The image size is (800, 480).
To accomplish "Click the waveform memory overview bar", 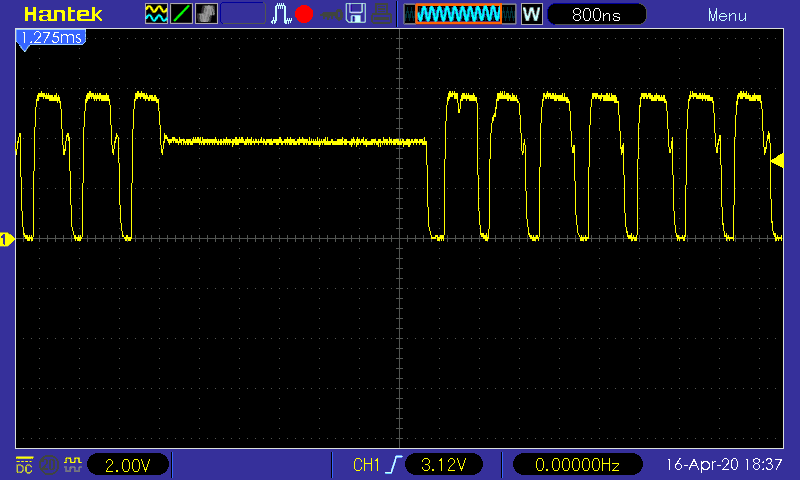I will click(x=460, y=14).
